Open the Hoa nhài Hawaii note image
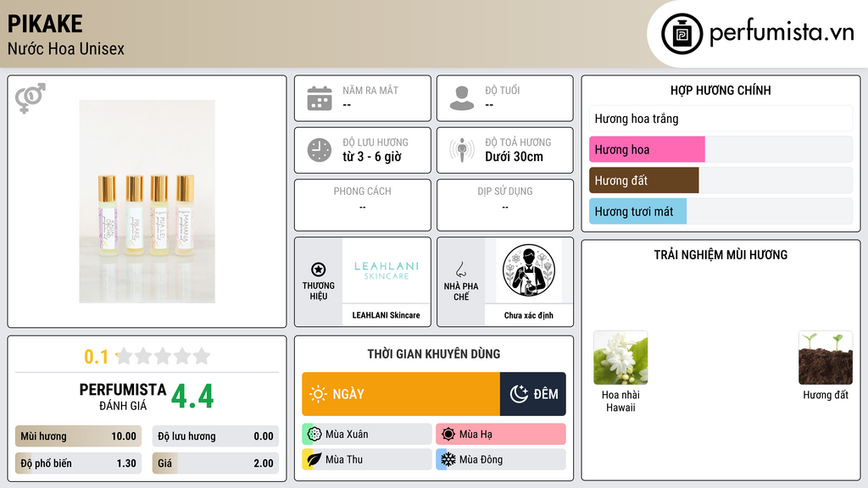Viewport: 868px width, 488px height. (620, 358)
